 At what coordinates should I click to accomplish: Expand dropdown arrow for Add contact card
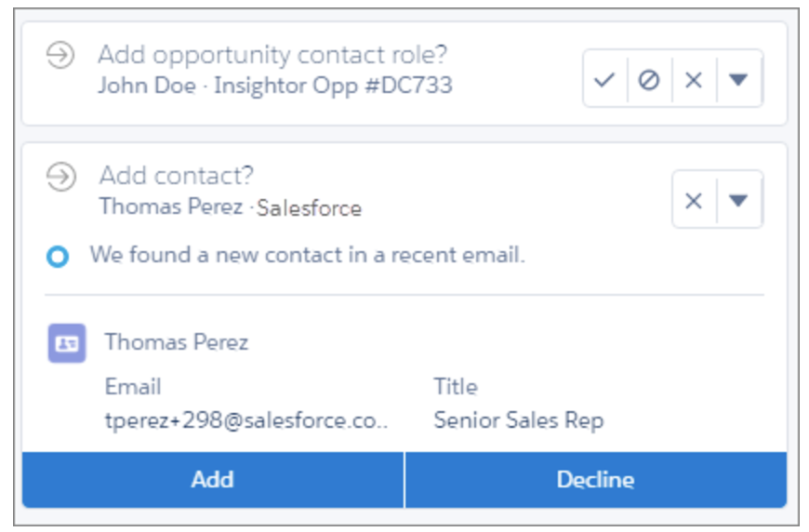pyautogui.click(x=738, y=200)
